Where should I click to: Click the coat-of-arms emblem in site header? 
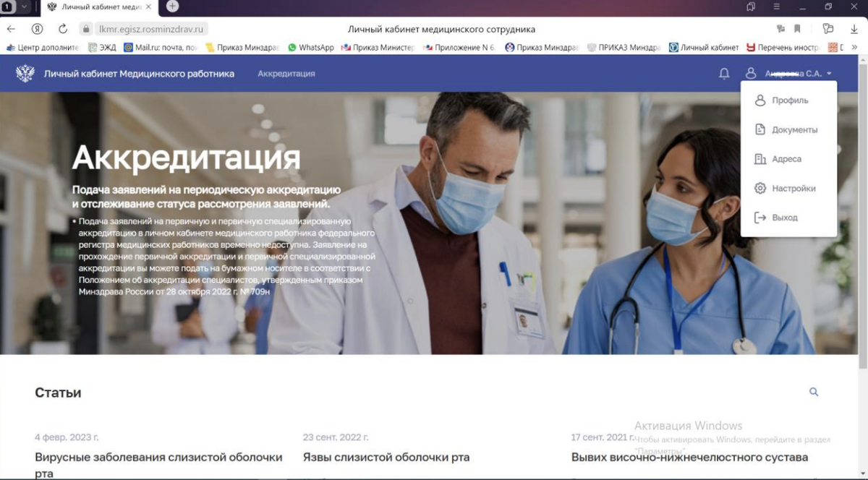click(27, 73)
